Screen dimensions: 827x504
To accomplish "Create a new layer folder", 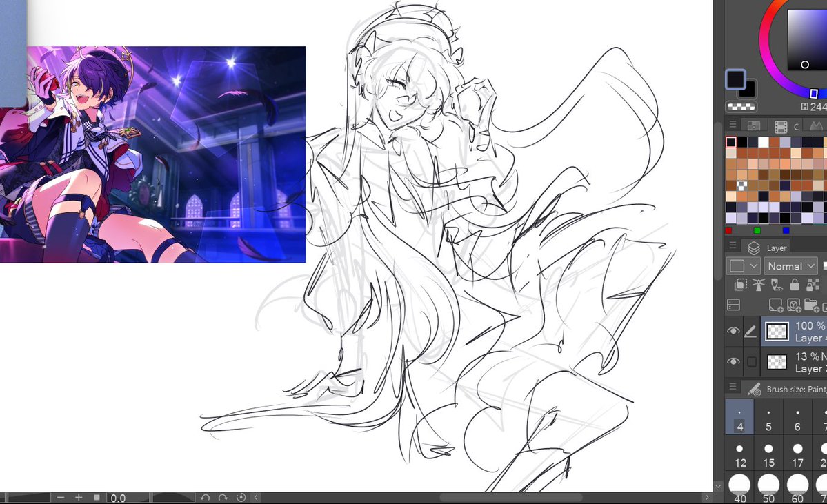I will point(812,305).
